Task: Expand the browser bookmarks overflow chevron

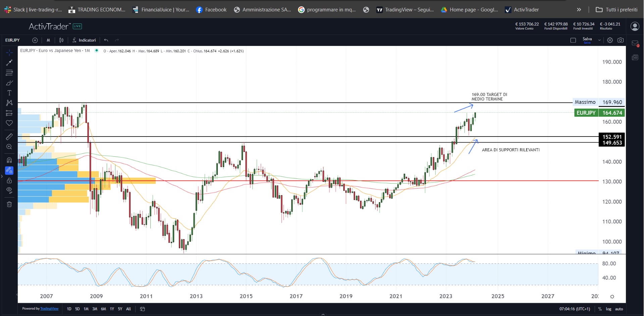Action: click(579, 10)
